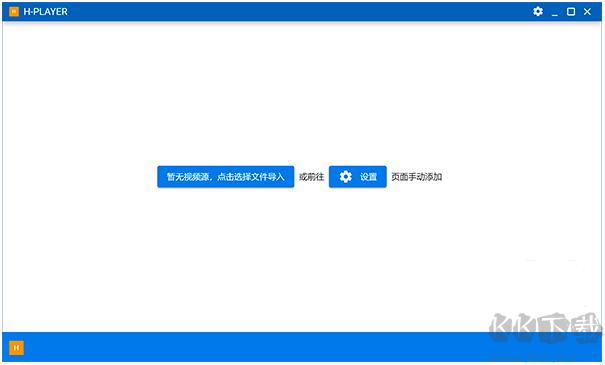Maximize the H-PLAYER window
This screenshot has width=605, height=365.
pos(571,12)
